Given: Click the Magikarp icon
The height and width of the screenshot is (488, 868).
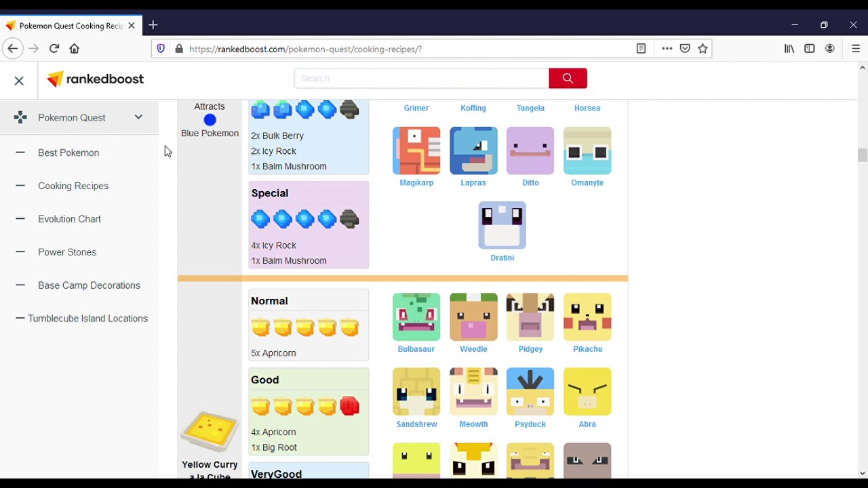Looking at the screenshot, I should coord(416,150).
